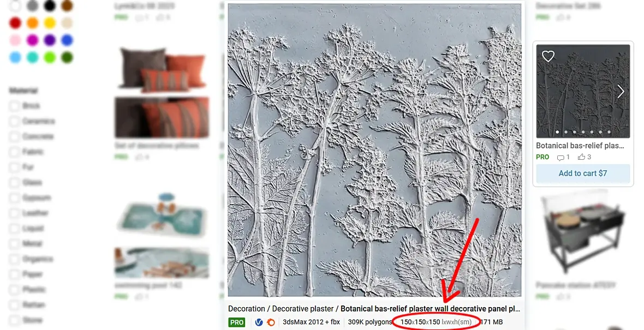
Task: Click the Corona renderer icon
Action: point(271,322)
